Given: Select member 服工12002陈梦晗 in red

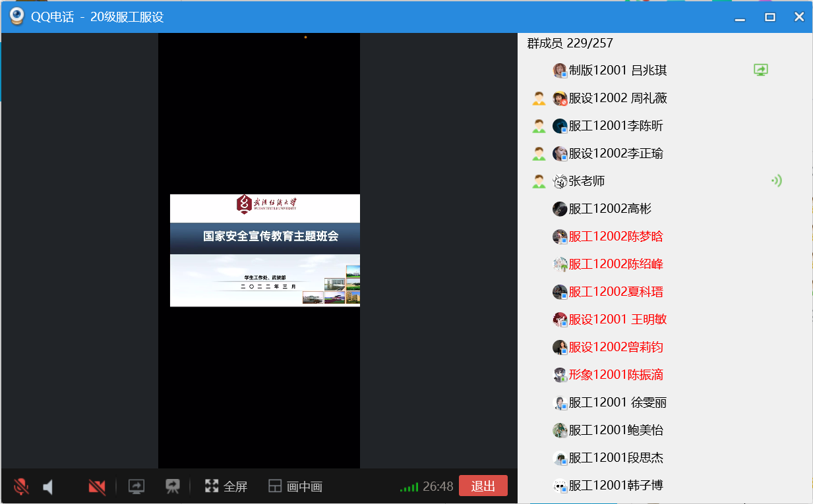Looking at the screenshot, I should [615, 237].
